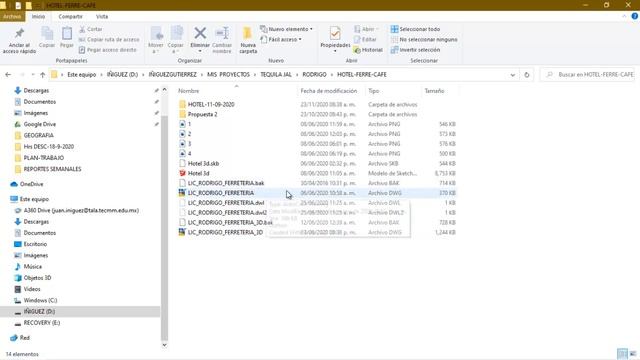This screenshot has height=360, width=640.
Task: Select the Propuesta 2 folder
Action: point(202,114)
